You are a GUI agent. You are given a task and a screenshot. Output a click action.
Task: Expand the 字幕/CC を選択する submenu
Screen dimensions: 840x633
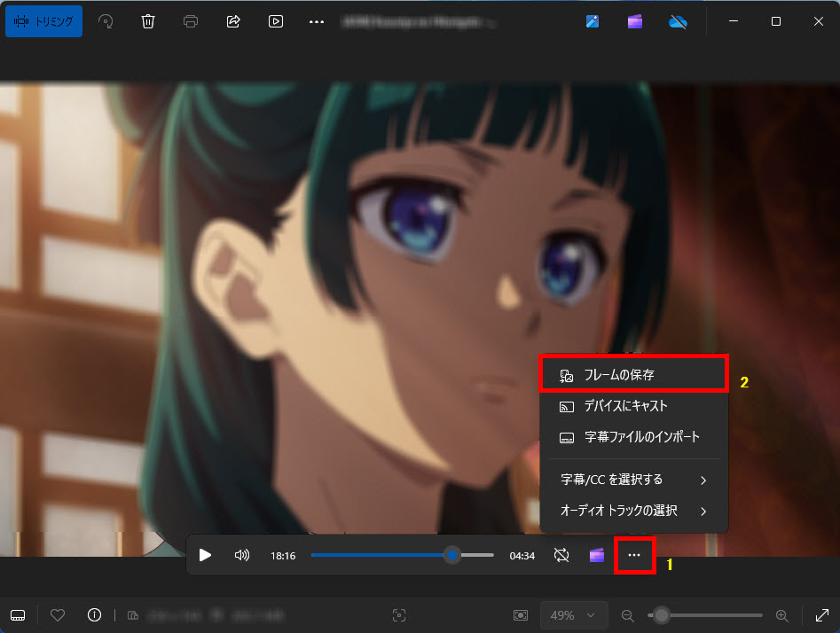633,480
